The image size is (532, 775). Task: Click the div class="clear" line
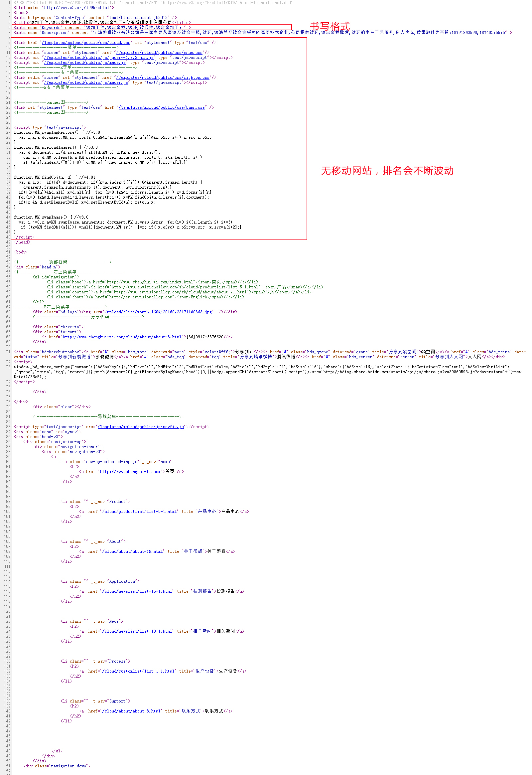62,407
